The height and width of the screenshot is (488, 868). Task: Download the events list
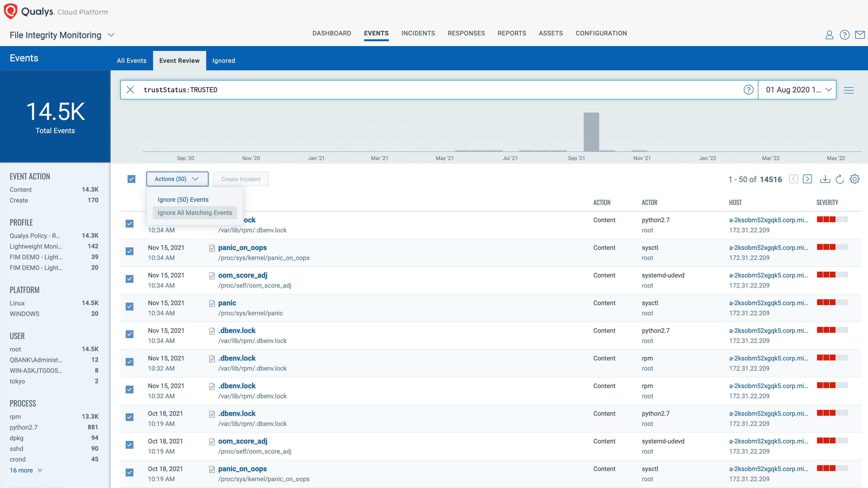[825, 179]
